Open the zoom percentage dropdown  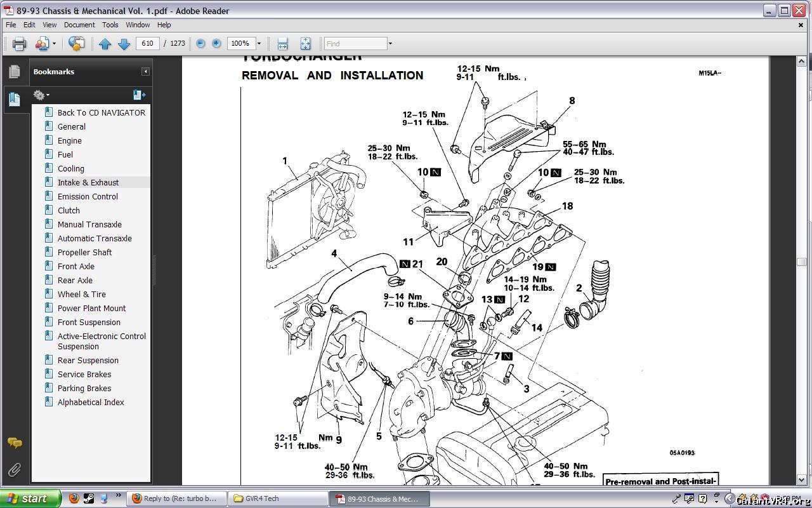259,44
